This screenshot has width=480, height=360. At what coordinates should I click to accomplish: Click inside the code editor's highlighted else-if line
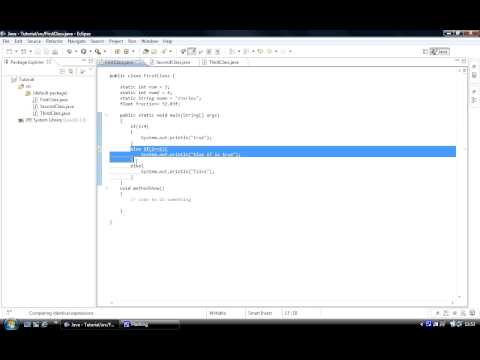point(293,149)
